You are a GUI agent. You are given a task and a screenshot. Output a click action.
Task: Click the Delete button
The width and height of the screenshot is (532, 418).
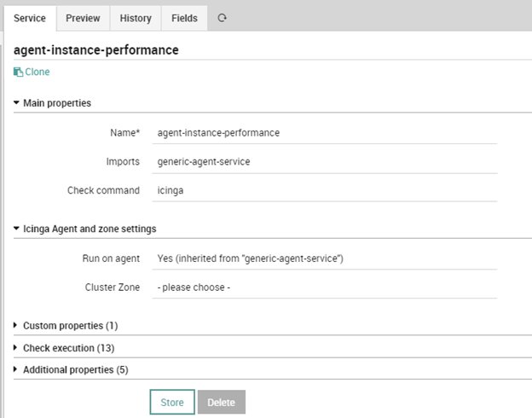(x=222, y=402)
